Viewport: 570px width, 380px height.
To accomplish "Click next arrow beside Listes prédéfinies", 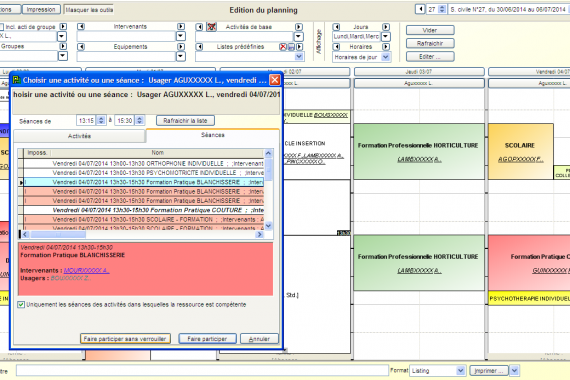I will pos(300,47).
